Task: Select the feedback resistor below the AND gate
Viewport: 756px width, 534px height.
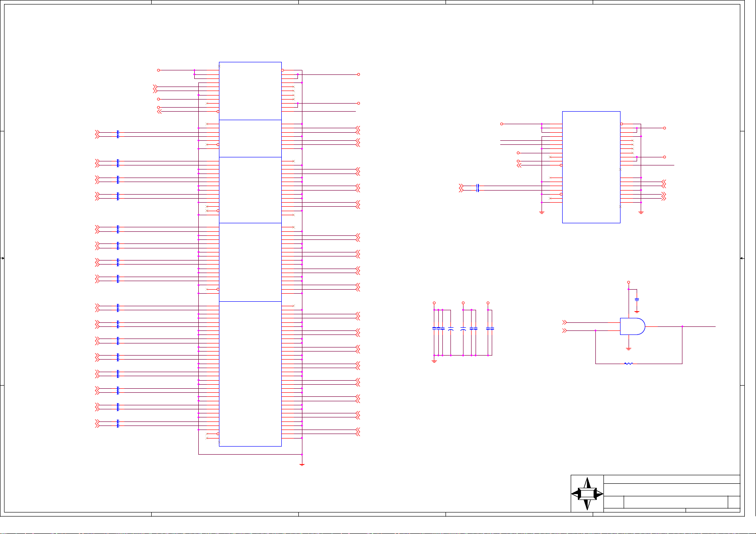Action: [x=629, y=364]
